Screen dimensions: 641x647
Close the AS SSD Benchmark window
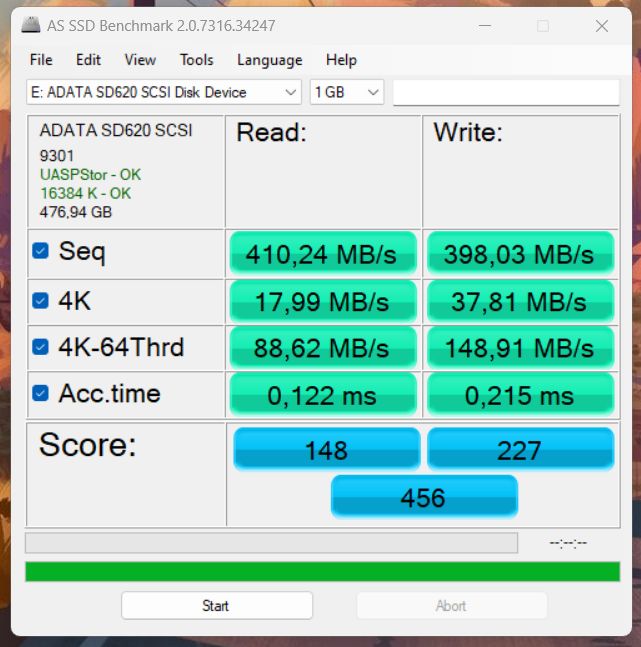coord(602,26)
